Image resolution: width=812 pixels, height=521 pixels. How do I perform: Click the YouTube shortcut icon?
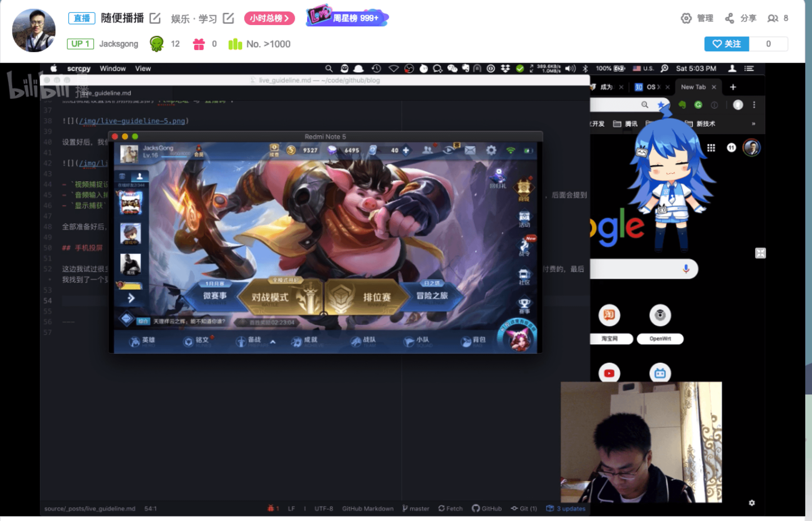(x=609, y=373)
